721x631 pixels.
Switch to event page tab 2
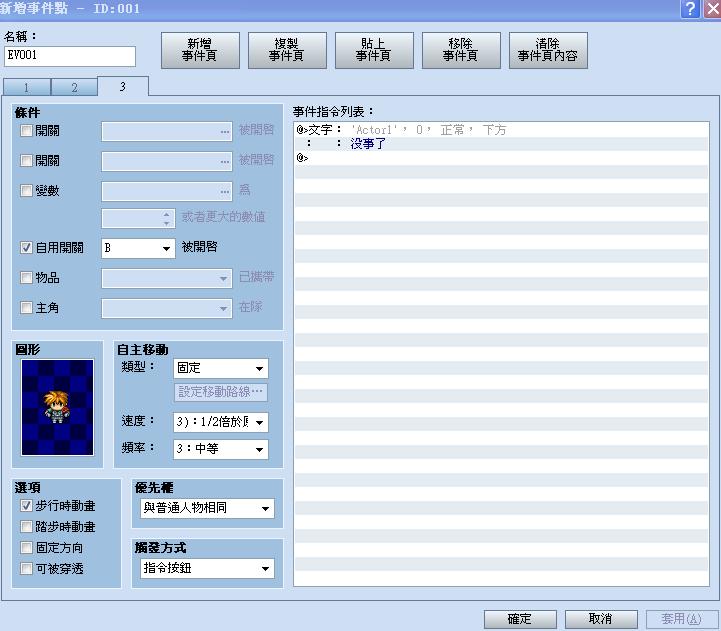click(x=74, y=87)
